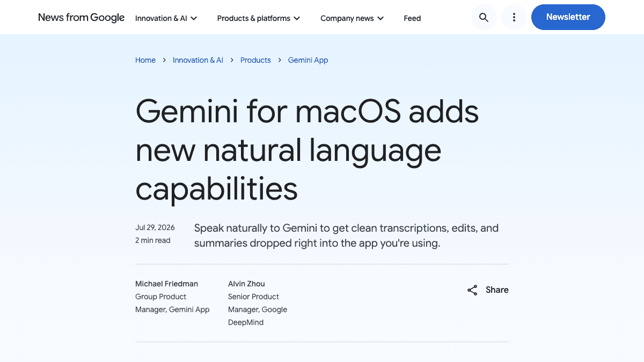The width and height of the screenshot is (644, 362).
Task: Expand the Company news dropdown
Action: tap(352, 18)
